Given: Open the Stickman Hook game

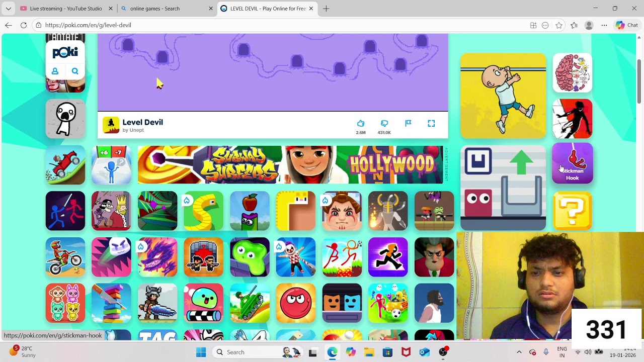Looking at the screenshot, I should pyautogui.click(x=573, y=163).
